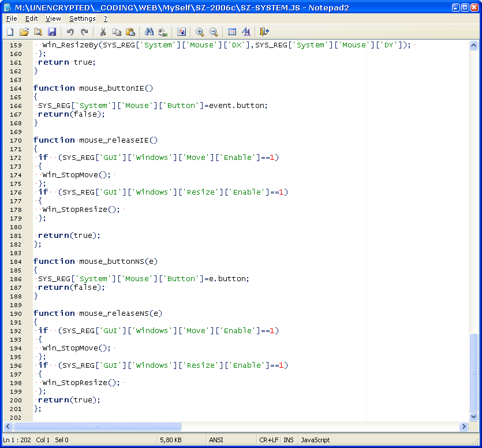Click the 'ANSI' encoding status field

click(216, 440)
